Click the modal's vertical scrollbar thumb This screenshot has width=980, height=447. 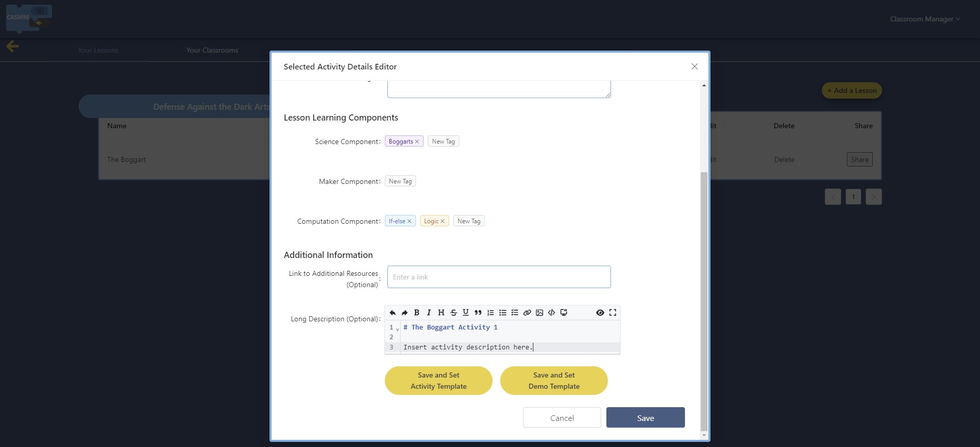(x=704, y=301)
